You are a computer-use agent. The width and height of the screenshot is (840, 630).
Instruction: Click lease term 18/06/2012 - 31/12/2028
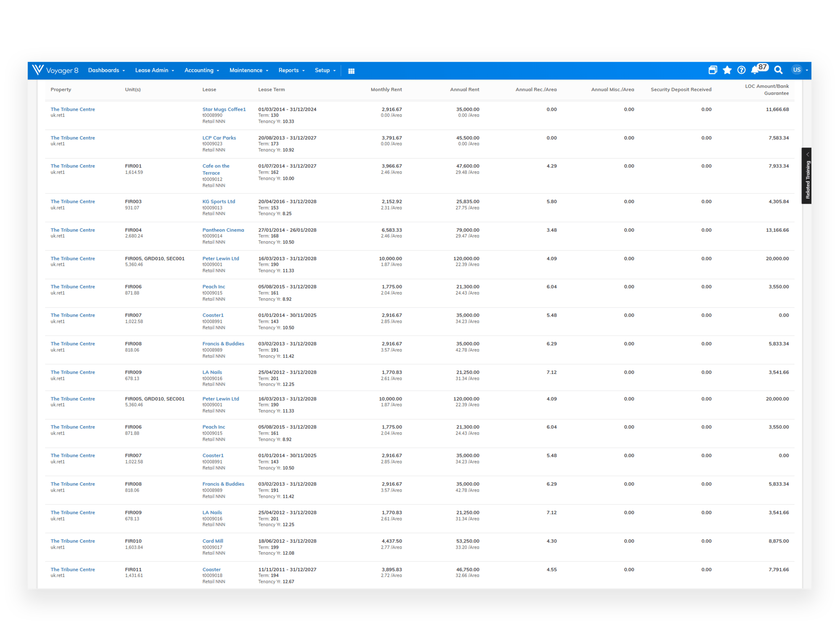[287, 541]
